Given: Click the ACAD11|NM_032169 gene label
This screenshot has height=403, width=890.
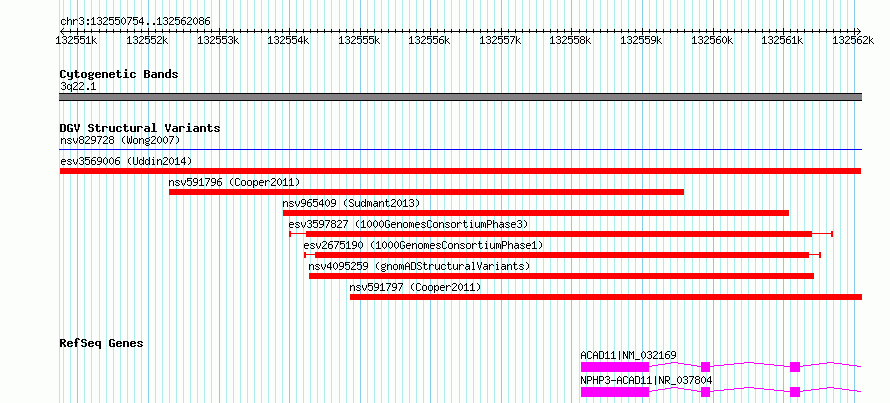Looking at the screenshot, I should (x=628, y=356).
